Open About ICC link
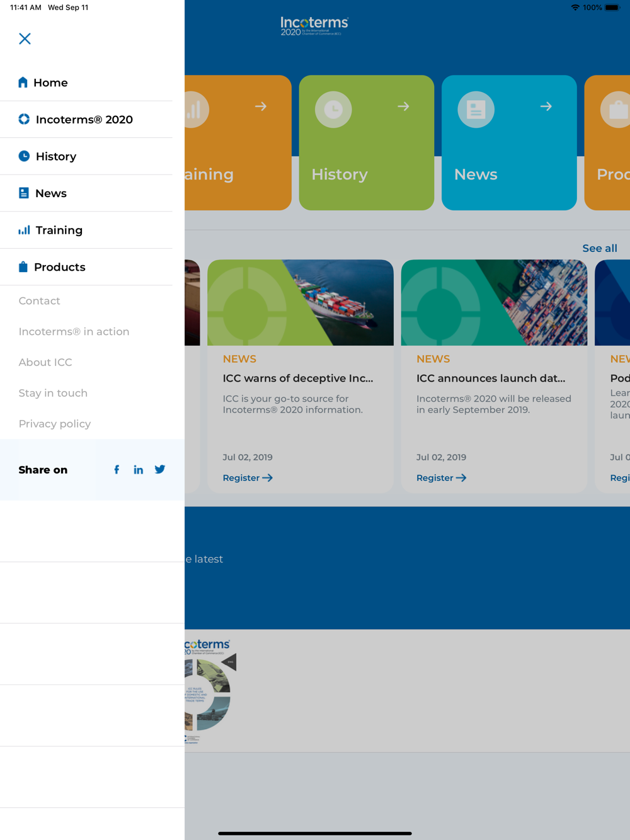 point(45,362)
